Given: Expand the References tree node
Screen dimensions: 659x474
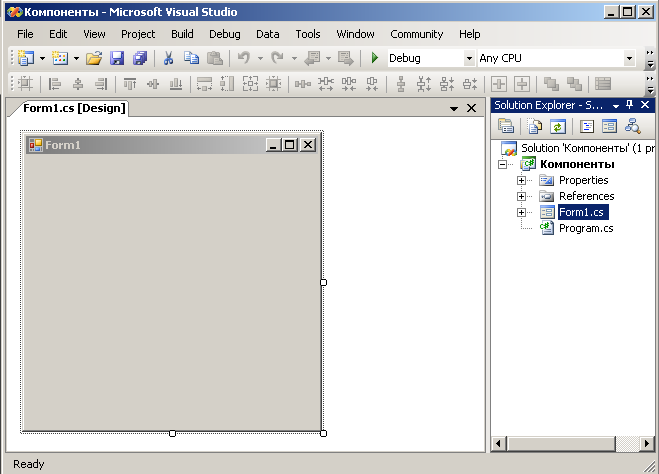Looking at the screenshot, I should [522, 196].
